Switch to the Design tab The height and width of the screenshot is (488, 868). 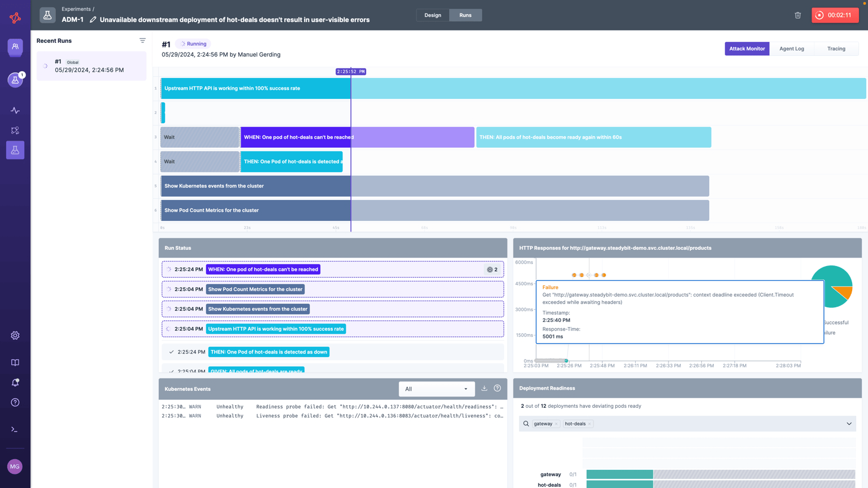433,15
